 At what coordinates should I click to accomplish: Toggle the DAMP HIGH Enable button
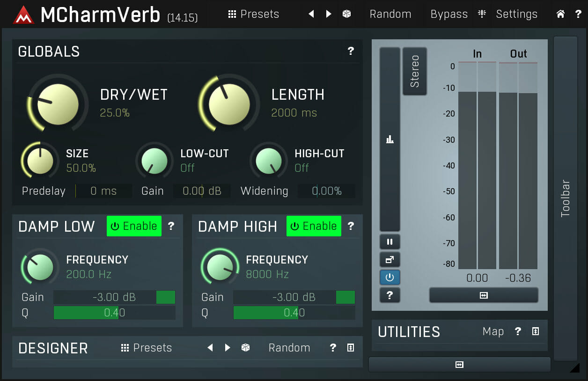[314, 226]
